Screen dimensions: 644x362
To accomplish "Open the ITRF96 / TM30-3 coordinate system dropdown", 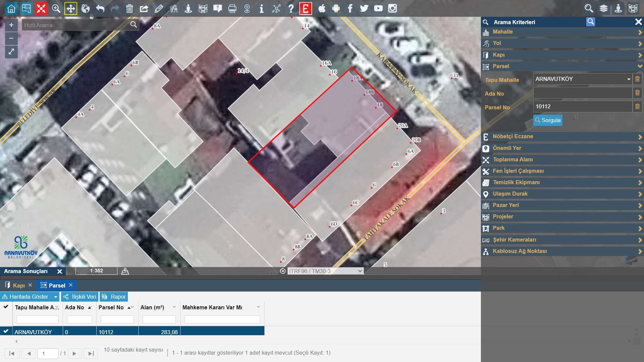I will click(326, 271).
